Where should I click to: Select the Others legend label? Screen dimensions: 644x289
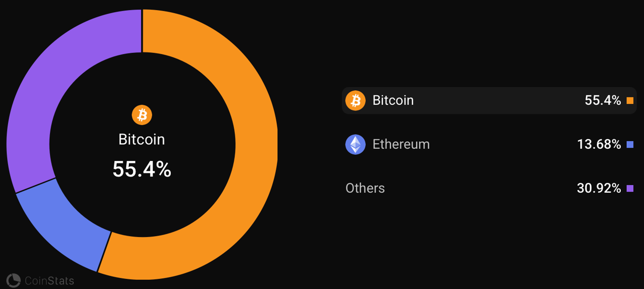click(365, 188)
